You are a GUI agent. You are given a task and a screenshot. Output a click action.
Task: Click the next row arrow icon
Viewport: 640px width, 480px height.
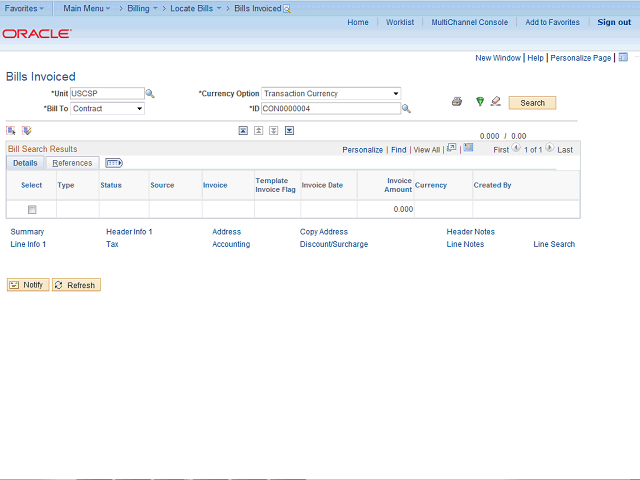pyautogui.click(x=549, y=149)
